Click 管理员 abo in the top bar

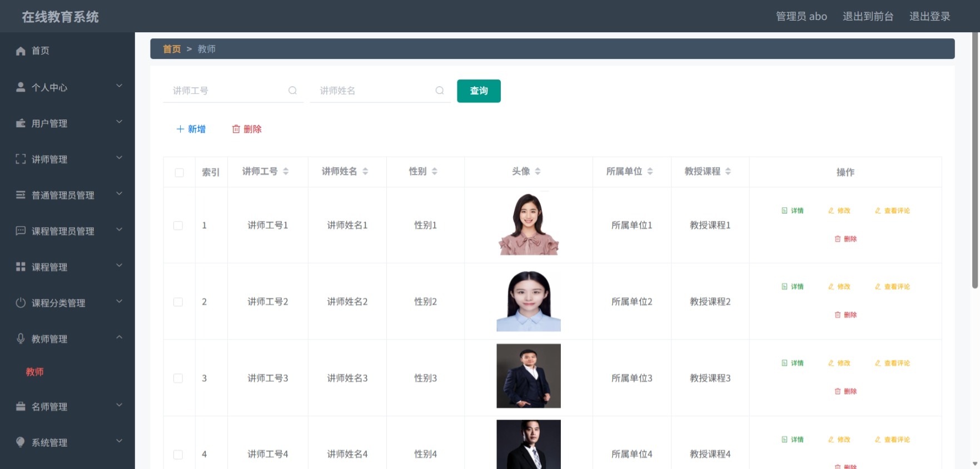tap(801, 16)
